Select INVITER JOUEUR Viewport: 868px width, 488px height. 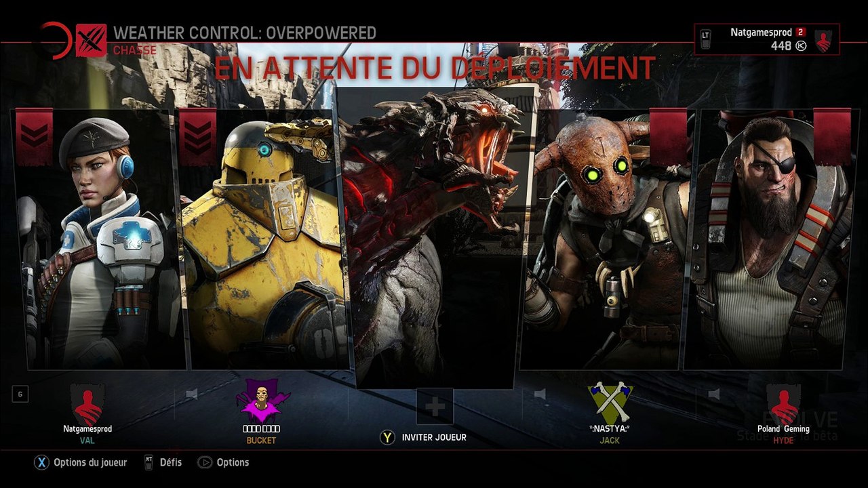434,437
